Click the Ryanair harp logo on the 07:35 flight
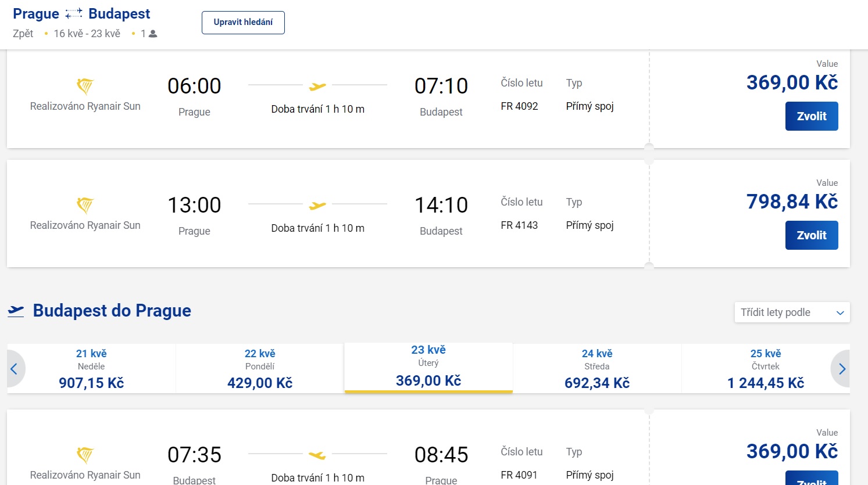 click(x=85, y=455)
